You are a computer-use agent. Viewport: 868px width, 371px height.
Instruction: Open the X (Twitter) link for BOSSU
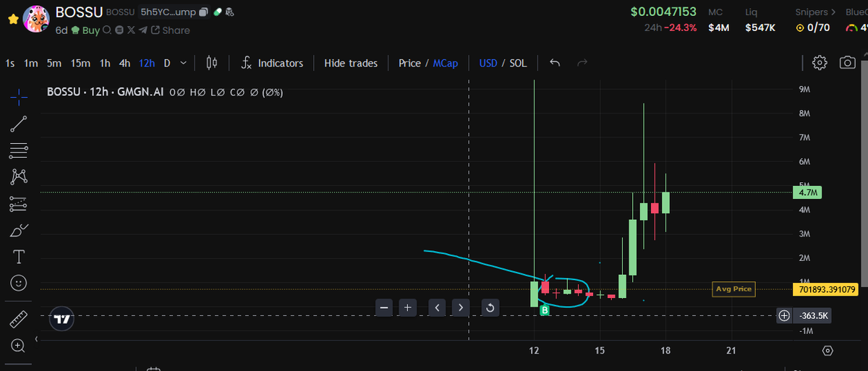(131, 30)
